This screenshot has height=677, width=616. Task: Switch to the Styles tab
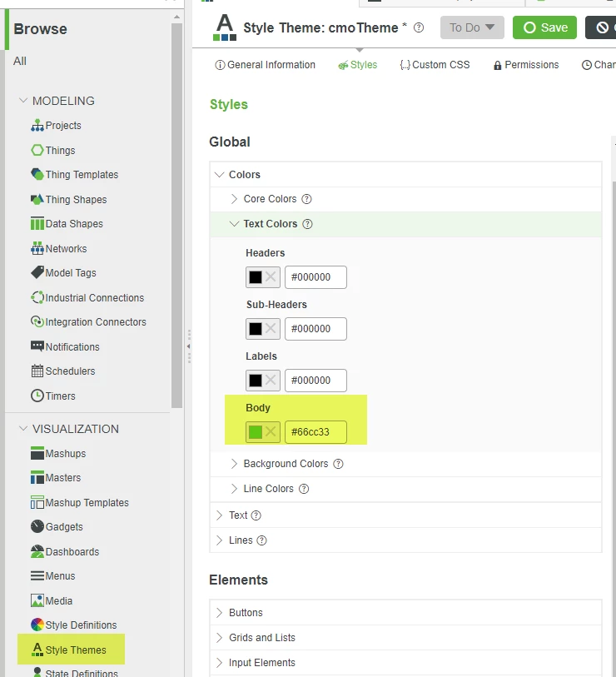click(x=357, y=65)
